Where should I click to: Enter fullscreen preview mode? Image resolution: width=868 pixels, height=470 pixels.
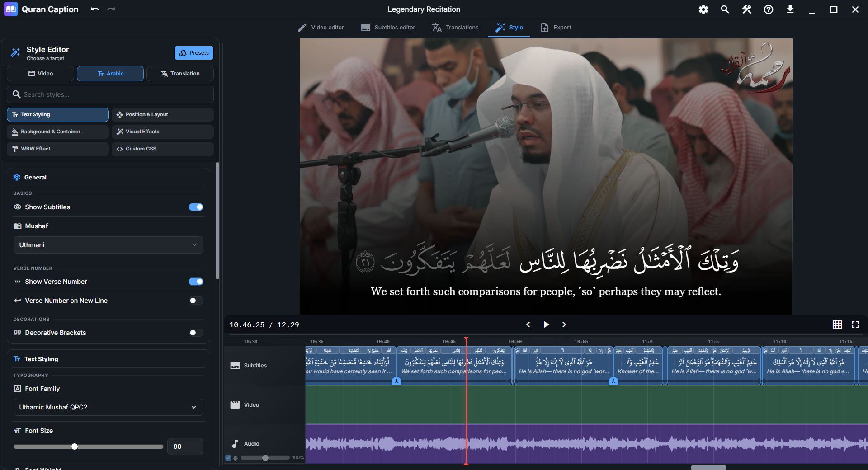[x=855, y=324]
